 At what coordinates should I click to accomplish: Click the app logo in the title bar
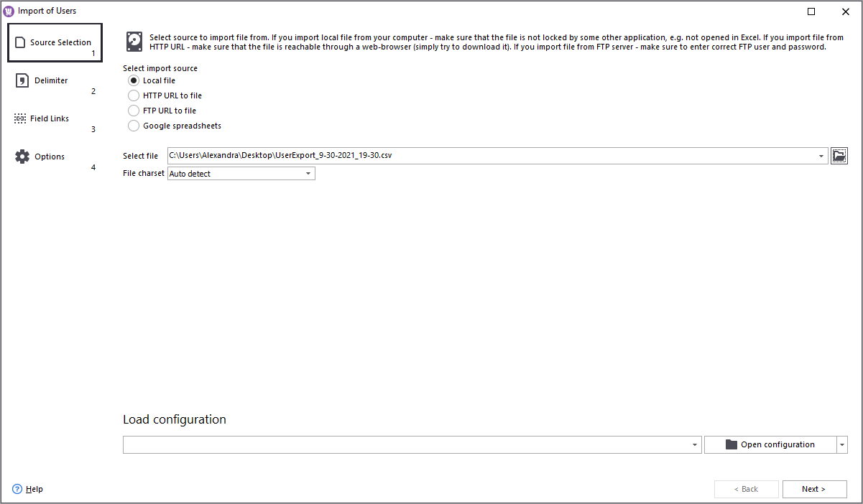pyautogui.click(x=9, y=11)
